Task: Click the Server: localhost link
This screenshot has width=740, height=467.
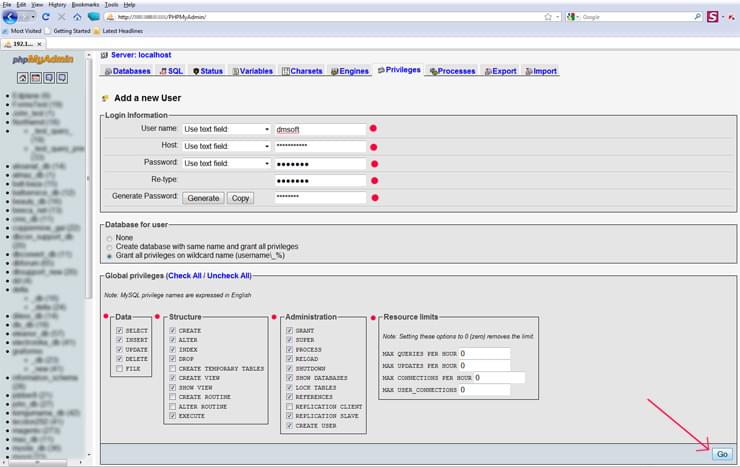Action: [x=141, y=55]
